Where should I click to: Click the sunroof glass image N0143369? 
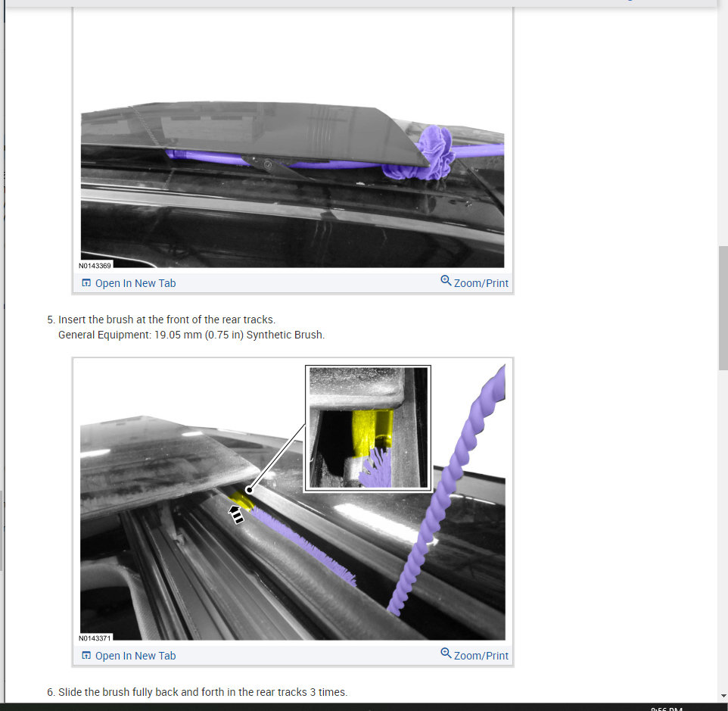coord(293,184)
